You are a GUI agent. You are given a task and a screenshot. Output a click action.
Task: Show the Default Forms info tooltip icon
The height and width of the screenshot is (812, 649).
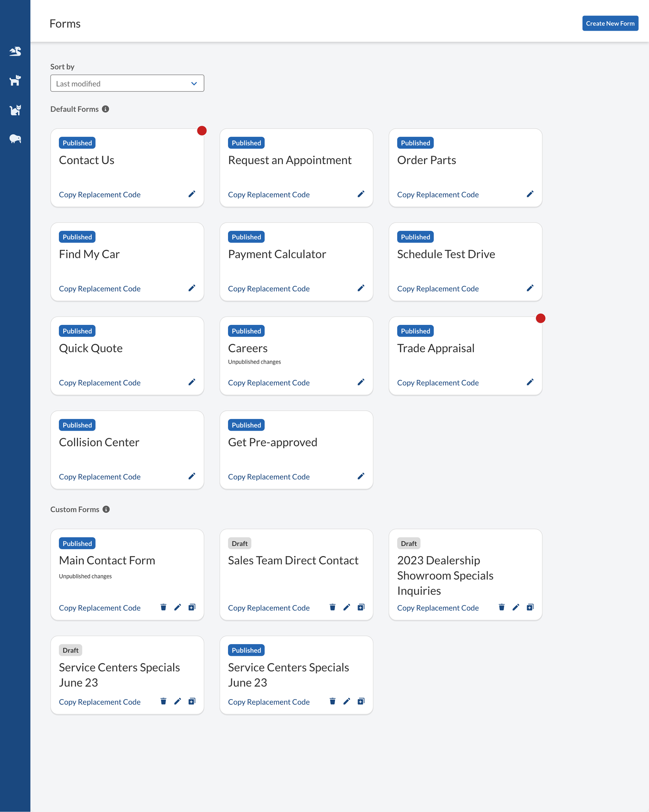click(105, 109)
